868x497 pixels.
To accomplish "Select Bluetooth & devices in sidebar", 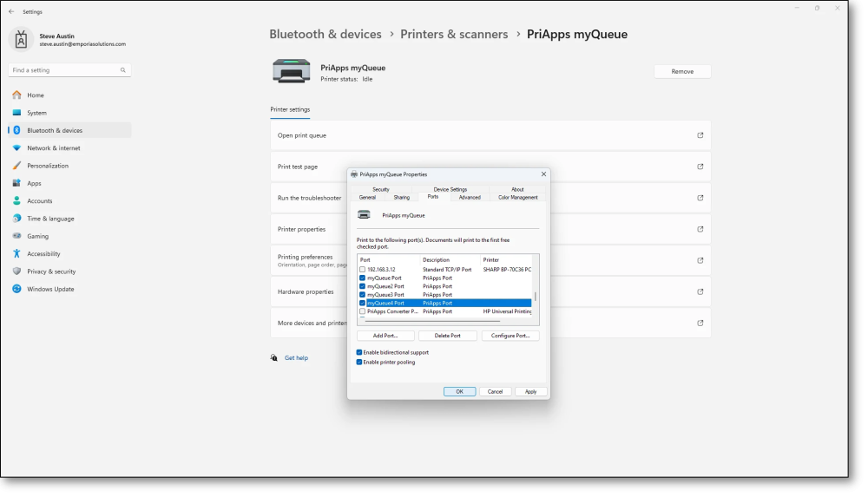I will coord(69,131).
